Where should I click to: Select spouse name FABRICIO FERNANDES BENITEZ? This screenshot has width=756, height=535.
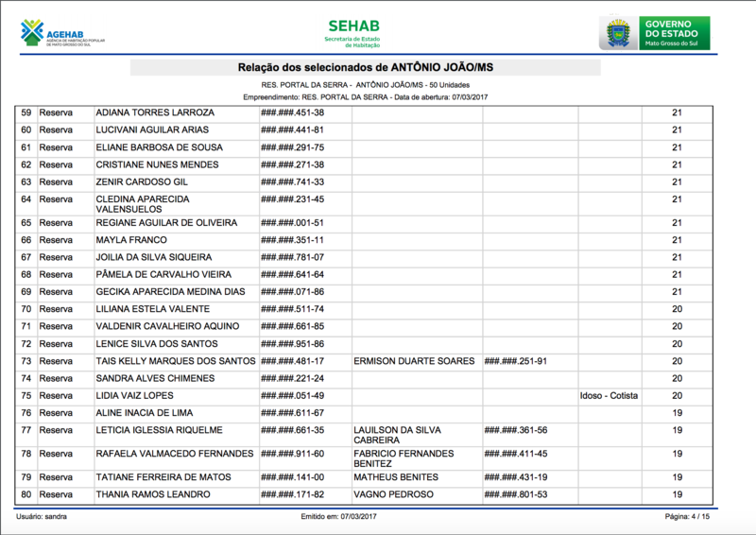(404, 458)
